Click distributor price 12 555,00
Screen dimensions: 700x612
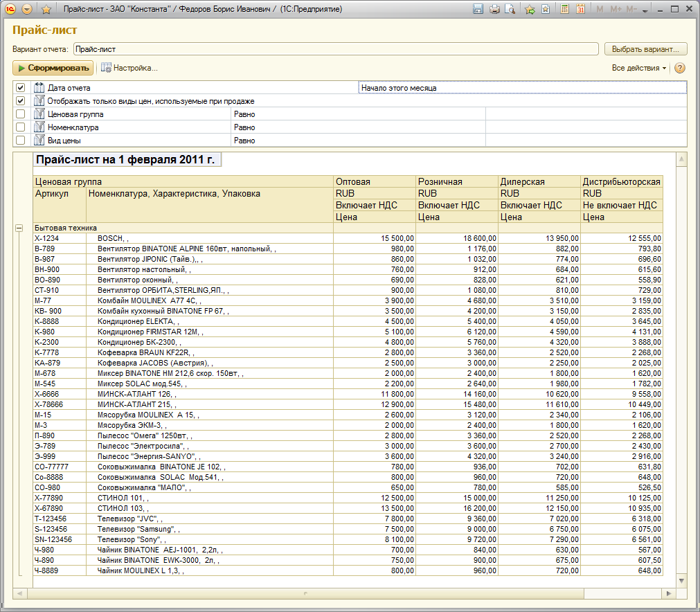[x=622, y=238]
